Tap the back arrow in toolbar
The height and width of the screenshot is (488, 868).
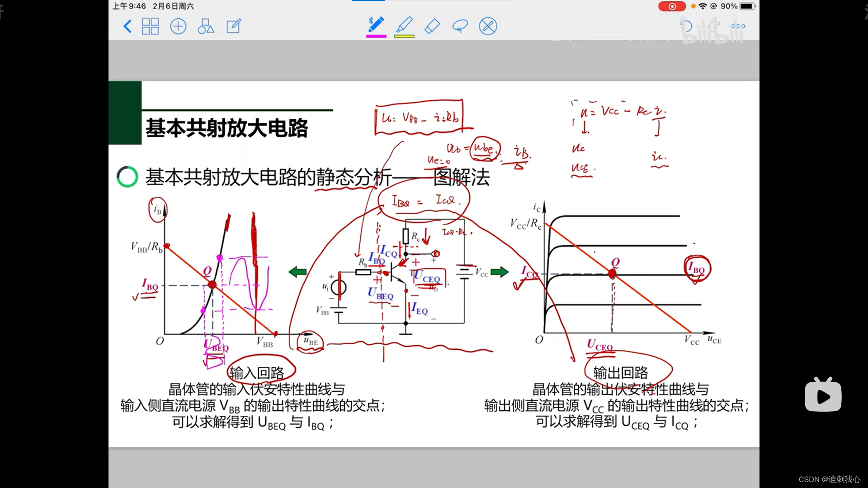tap(127, 26)
